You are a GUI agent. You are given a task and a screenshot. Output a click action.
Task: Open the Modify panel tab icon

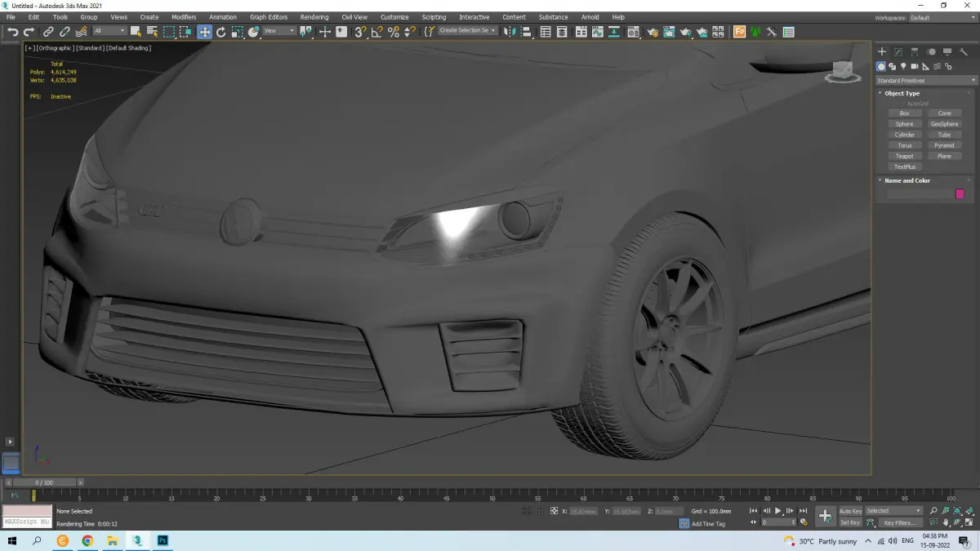(x=898, y=51)
